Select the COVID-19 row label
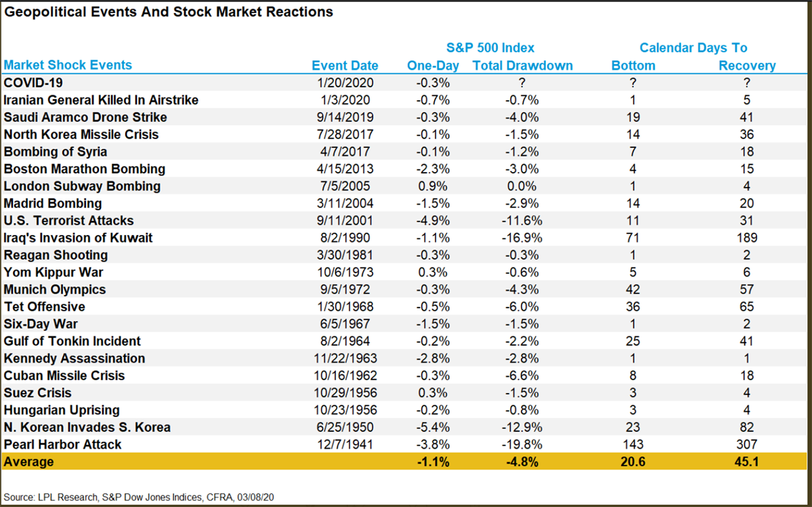The width and height of the screenshot is (812, 507). (33, 83)
